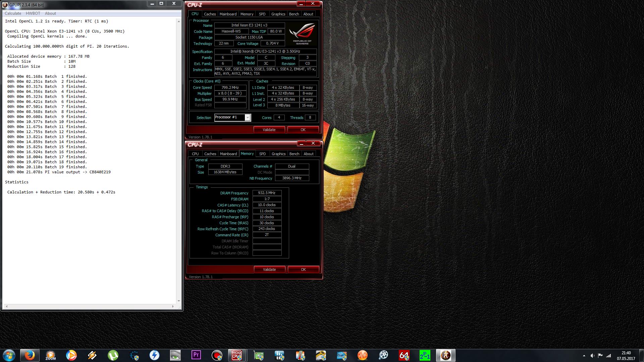Launch Daemon Tools blue lightning icon
The height and width of the screenshot is (362, 644).
pyautogui.click(x=155, y=355)
